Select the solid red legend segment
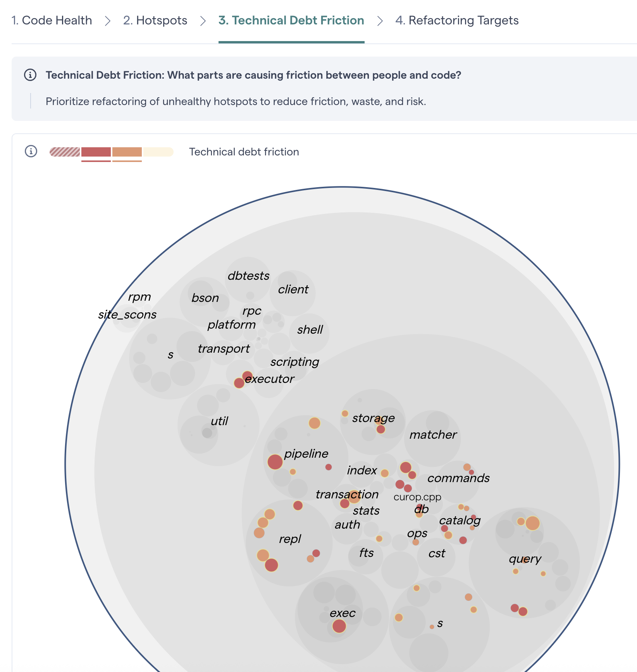 pos(96,152)
